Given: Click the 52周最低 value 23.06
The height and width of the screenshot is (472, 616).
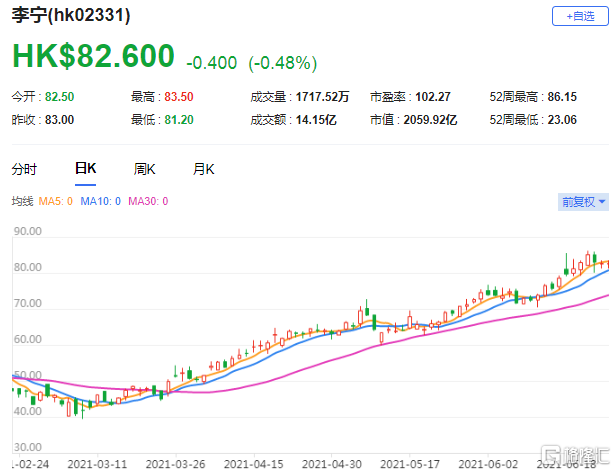Looking at the screenshot, I should point(562,120).
